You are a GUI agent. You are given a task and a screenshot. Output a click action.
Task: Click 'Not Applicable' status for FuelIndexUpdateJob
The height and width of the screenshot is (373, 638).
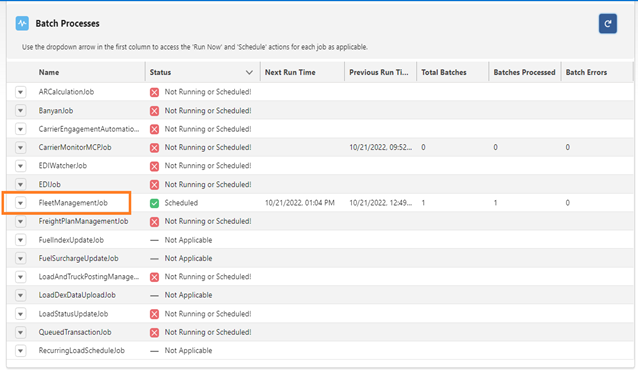[188, 240]
